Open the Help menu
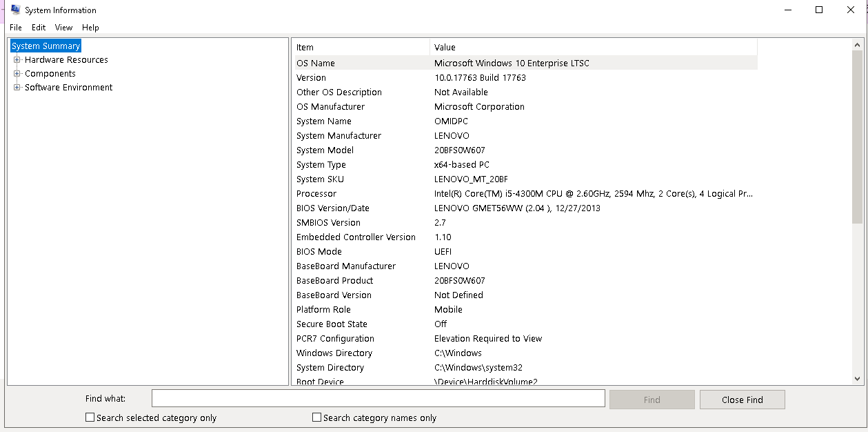Screen dimensions: 868x432 pos(90,28)
